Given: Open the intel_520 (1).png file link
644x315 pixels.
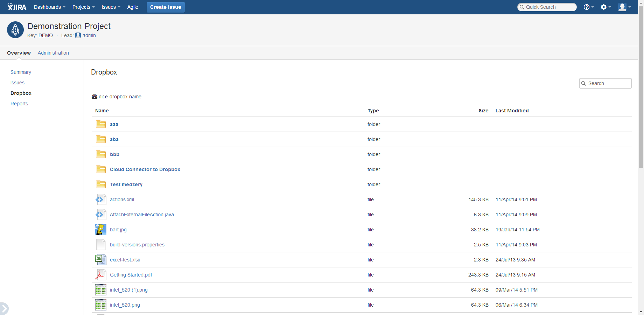Looking at the screenshot, I should [129, 290].
